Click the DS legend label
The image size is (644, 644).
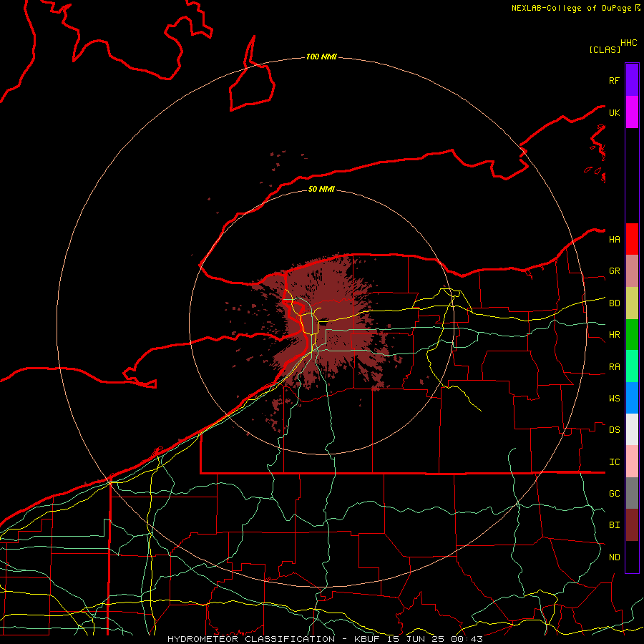click(614, 430)
